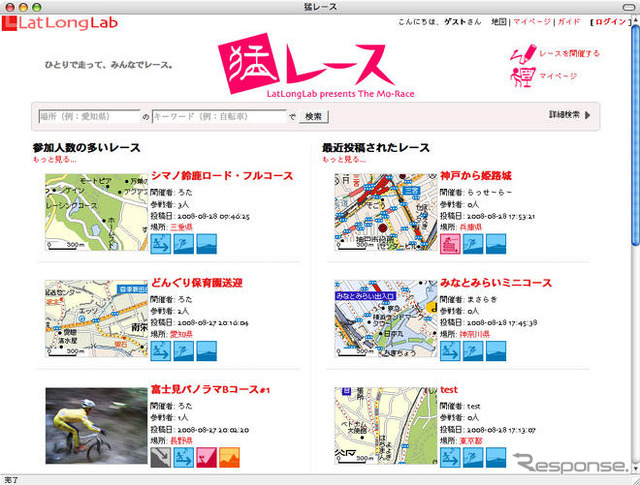Click the pencil icon beside レースを開催する

tap(523, 54)
